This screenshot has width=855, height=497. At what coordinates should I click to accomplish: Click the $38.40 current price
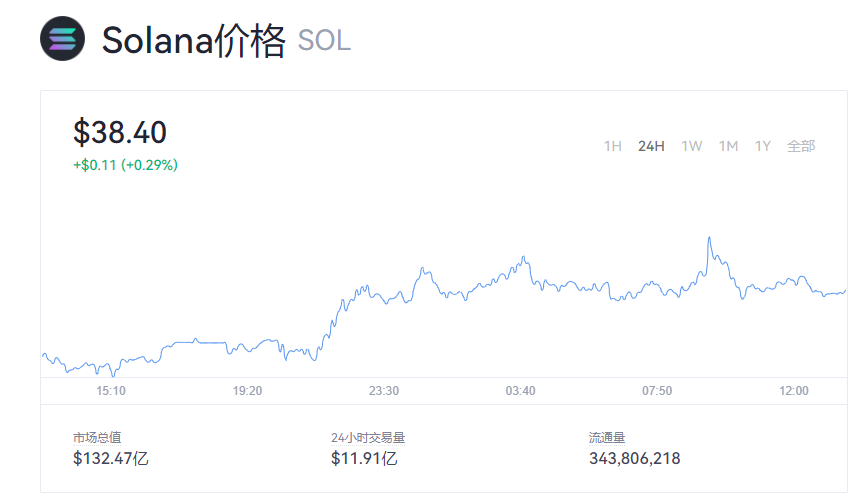(120, 132)
